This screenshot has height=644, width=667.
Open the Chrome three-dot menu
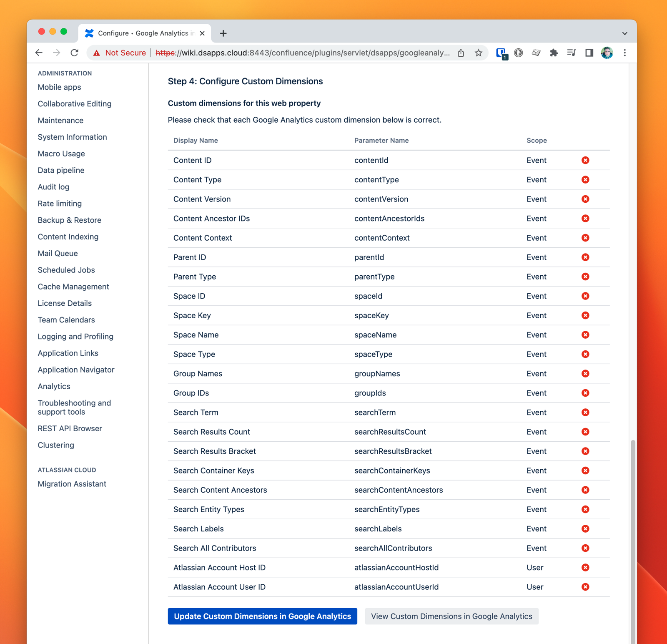[624, 53]
